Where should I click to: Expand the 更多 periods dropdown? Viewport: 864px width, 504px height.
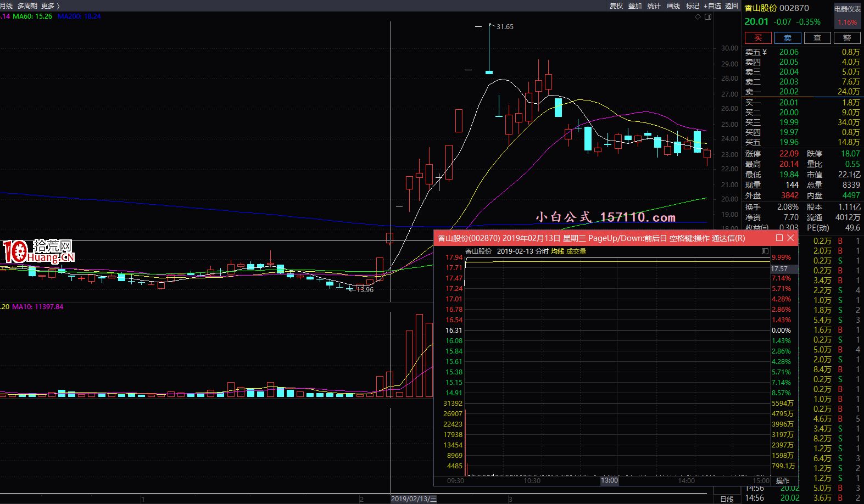50,5
